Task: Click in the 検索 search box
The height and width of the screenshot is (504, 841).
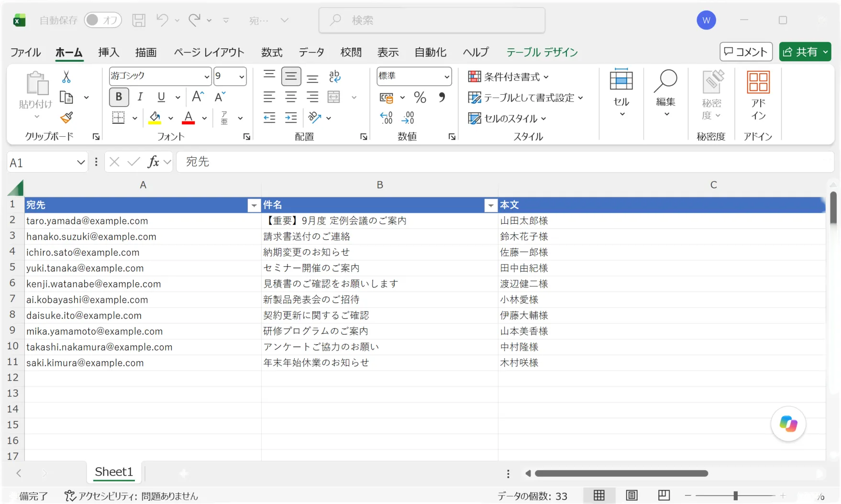Action: coord(432,20)
